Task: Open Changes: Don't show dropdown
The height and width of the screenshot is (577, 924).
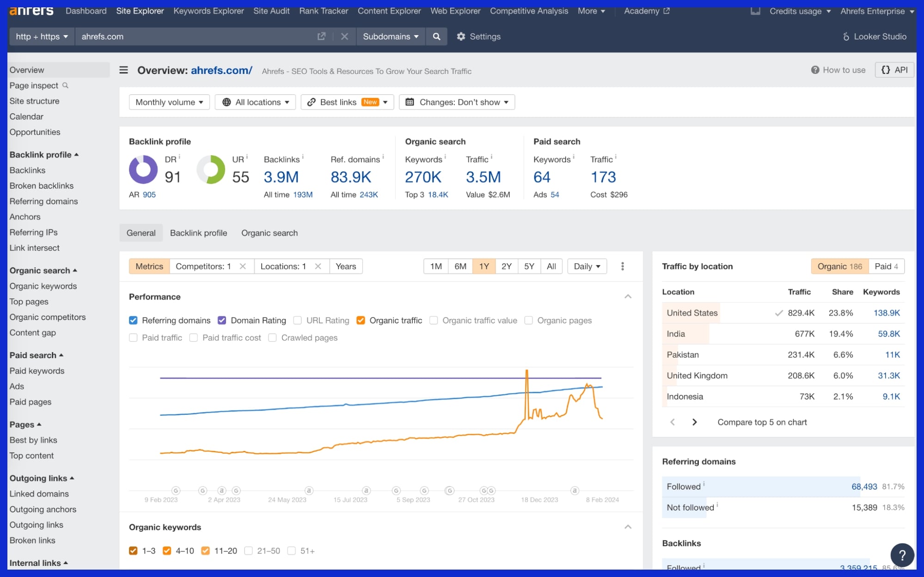Action: [x=457, y=102]
